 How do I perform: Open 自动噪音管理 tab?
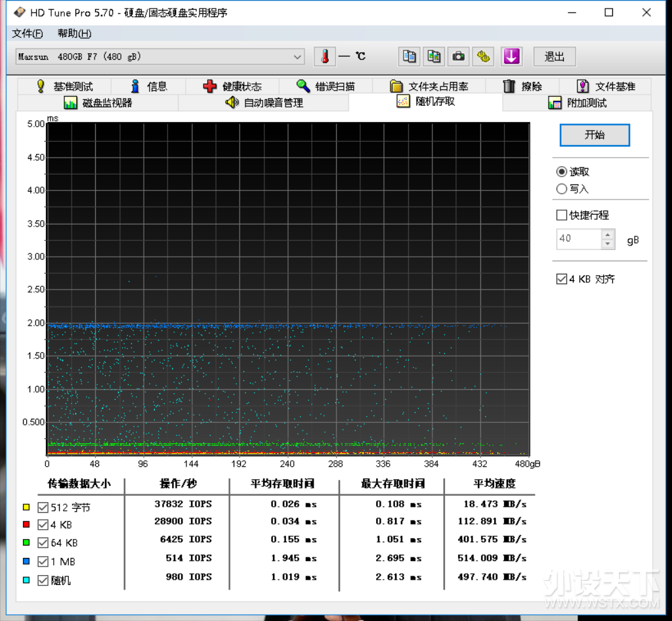coord(264,103)
